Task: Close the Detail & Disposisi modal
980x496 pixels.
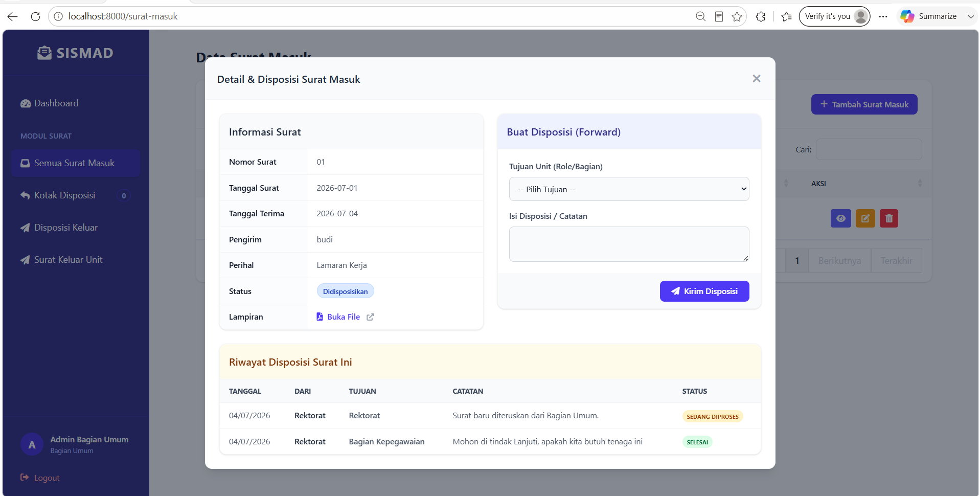Action: click(x=757, y=78)
